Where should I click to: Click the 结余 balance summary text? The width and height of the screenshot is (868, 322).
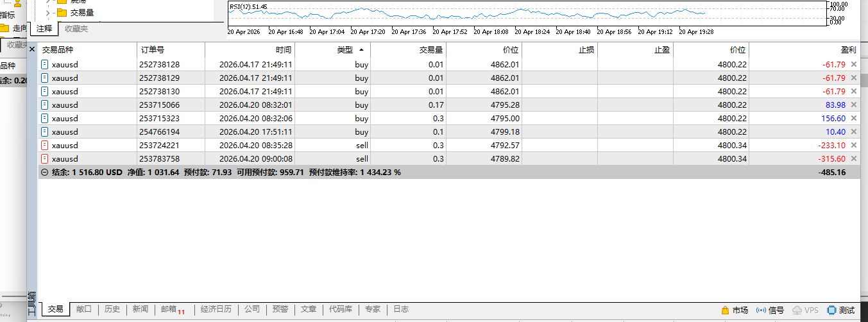(87, 172)
